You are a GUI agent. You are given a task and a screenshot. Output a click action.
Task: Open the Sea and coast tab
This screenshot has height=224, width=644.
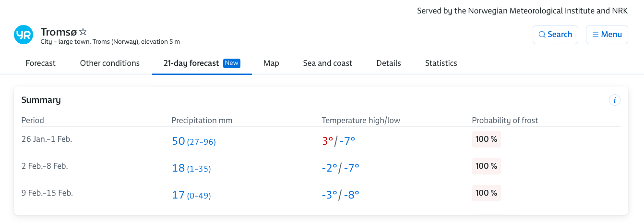[328, 63]
